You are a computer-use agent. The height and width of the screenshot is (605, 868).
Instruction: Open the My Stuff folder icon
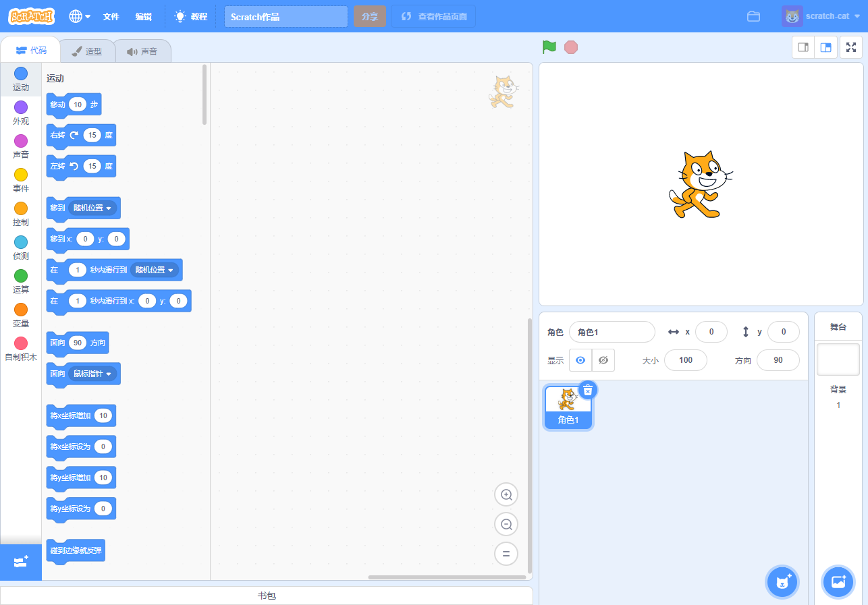754,16
